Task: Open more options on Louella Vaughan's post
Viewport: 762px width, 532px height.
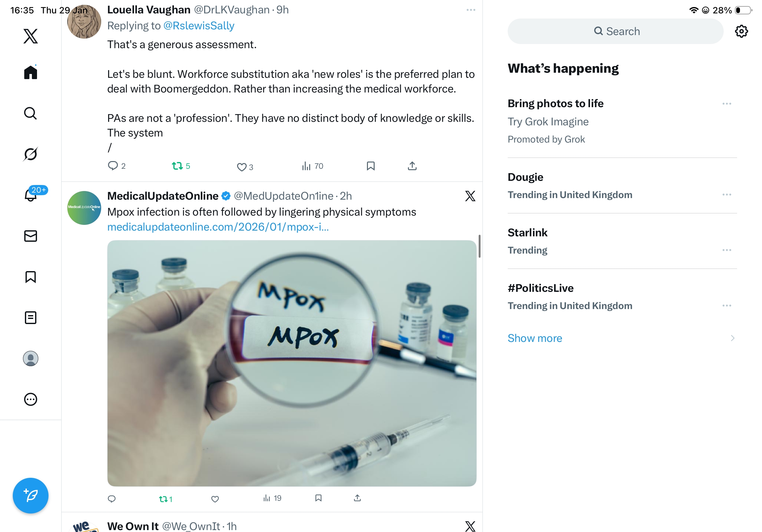Action: pyautogui.click(x=471, y=10)
